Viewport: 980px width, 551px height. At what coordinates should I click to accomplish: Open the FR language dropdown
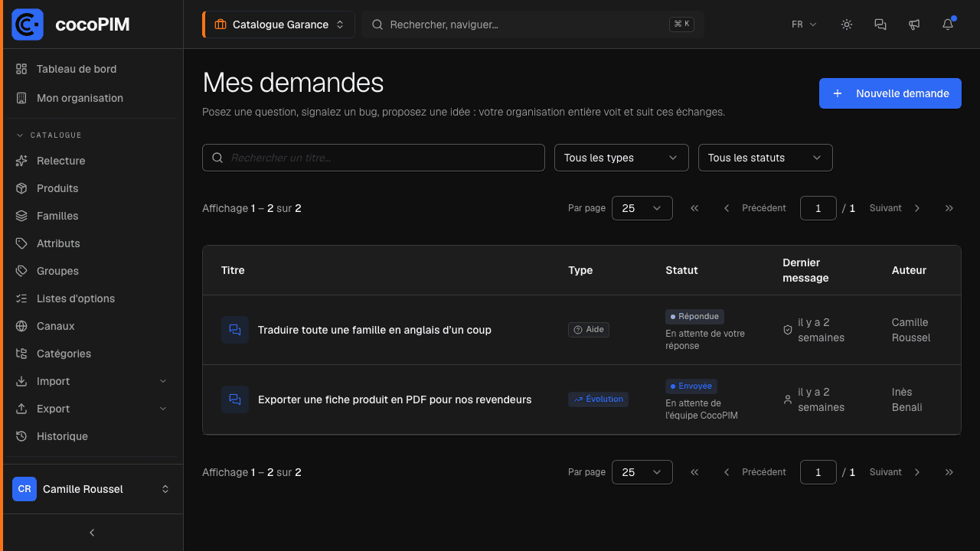coord(804,24)
